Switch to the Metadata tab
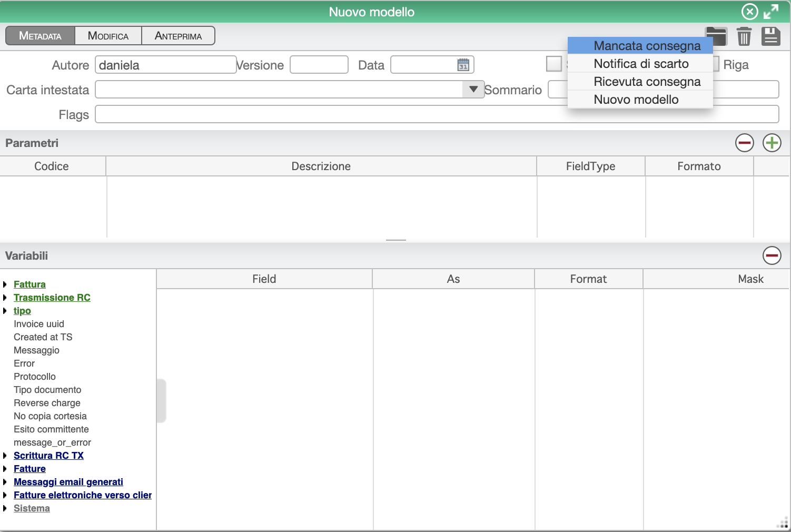The height and width of the screenshot is (532, 791). (40, 36)
